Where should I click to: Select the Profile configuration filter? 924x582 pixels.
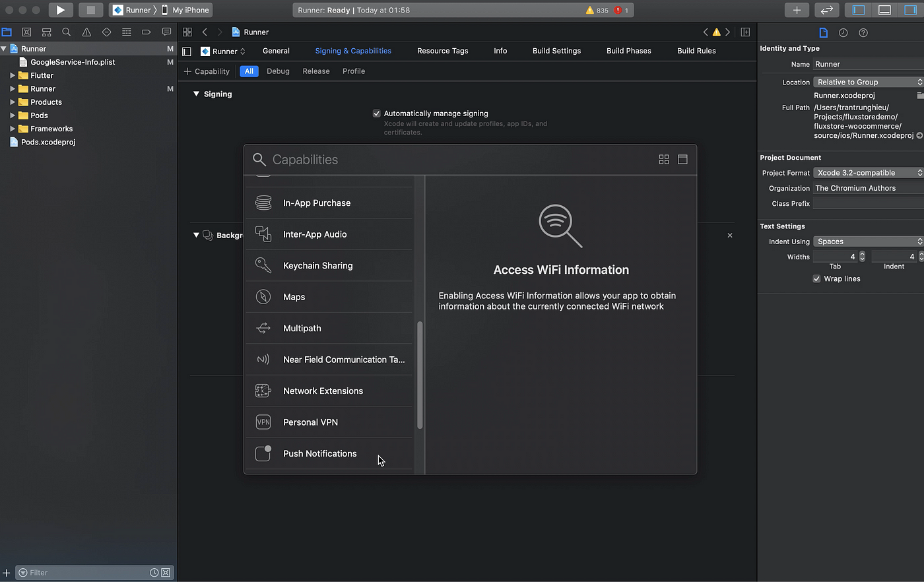pos(354,71)
